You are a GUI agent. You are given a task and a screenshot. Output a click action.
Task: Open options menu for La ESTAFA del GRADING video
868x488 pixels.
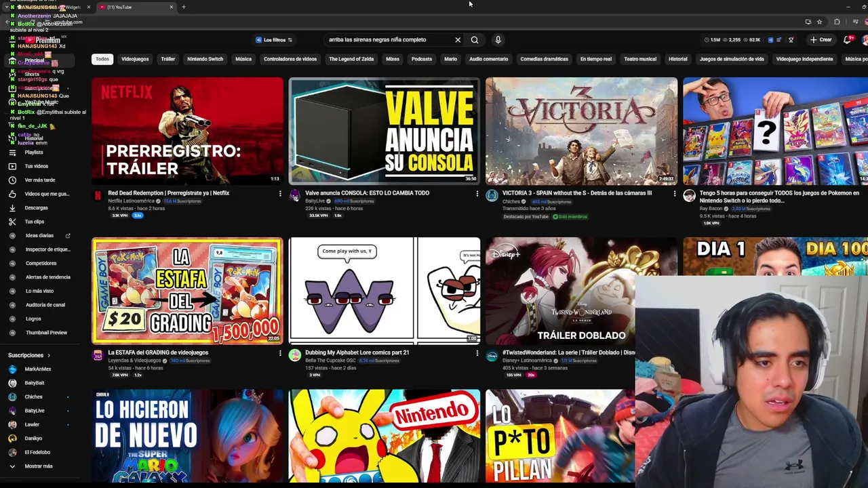coord(280,353)
